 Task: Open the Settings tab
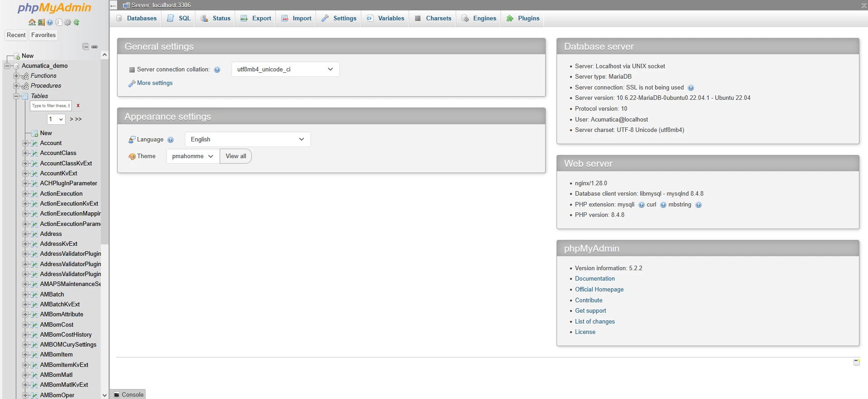[x=339, y=19]
